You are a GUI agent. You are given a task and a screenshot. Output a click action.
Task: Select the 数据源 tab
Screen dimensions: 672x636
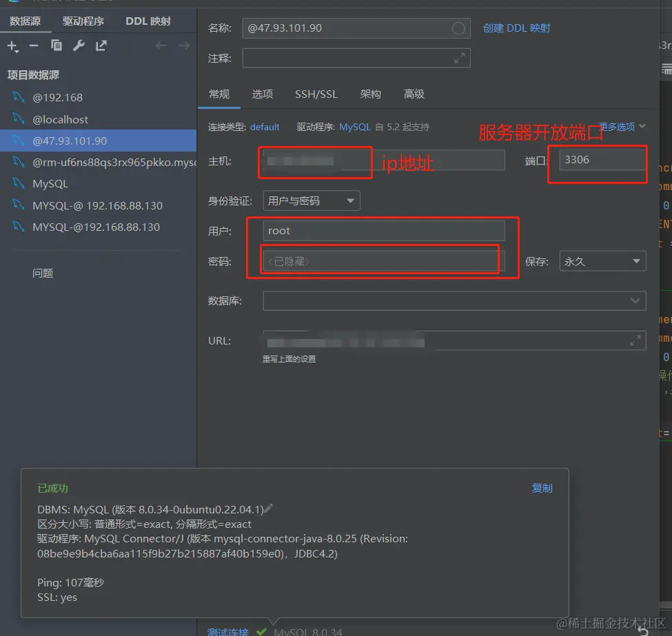click(25, 21)
